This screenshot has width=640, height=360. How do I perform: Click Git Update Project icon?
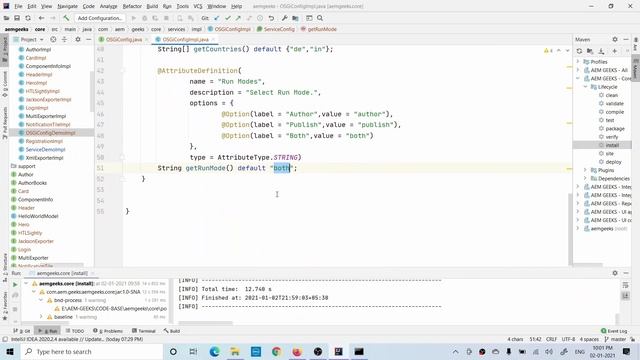pyautogui.click(x=217, y=18)
